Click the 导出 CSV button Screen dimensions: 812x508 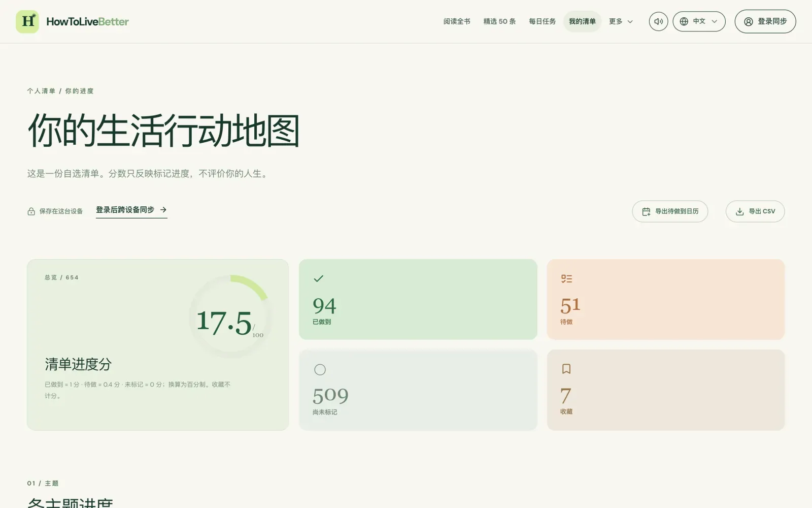tap(755, 211)
